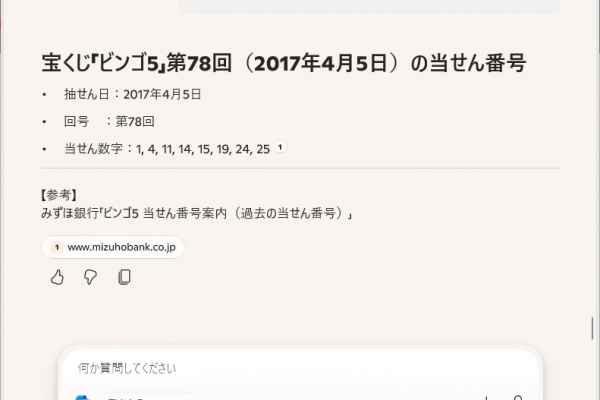Click the thumbs down feedback icon
600x400 pixels.
point(90,277)
